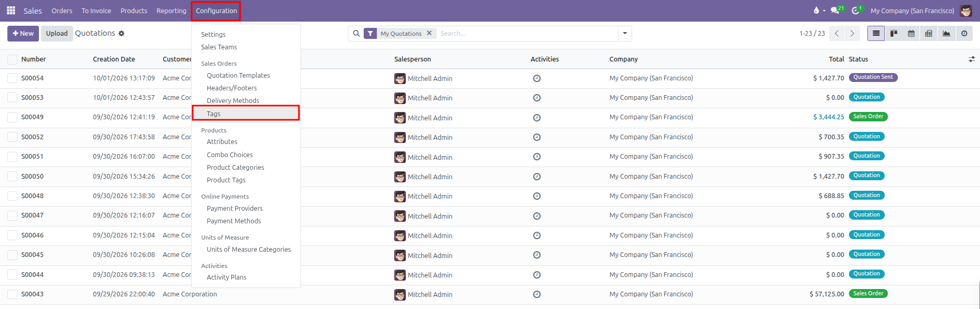Image resolution: width=980 pixels, height=309 pixels.
Task: Click activity clock for S00049
Action: [537, 118]
